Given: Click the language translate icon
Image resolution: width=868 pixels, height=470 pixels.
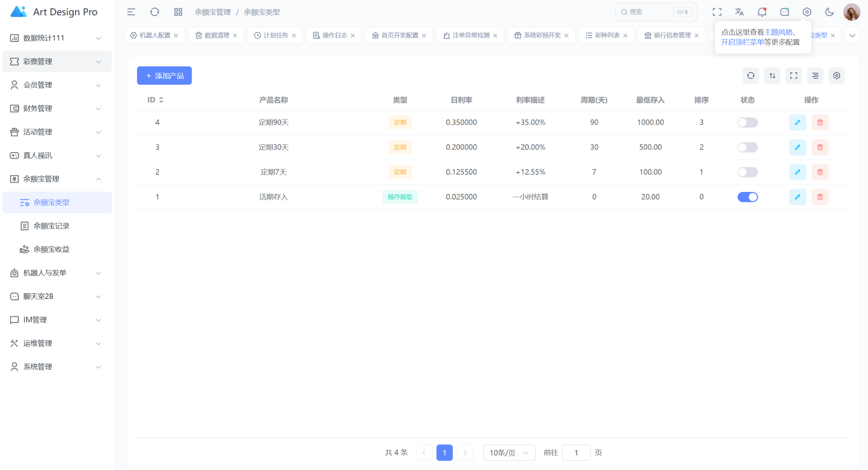Looking at the screenshot, I should tap(739, 12).
